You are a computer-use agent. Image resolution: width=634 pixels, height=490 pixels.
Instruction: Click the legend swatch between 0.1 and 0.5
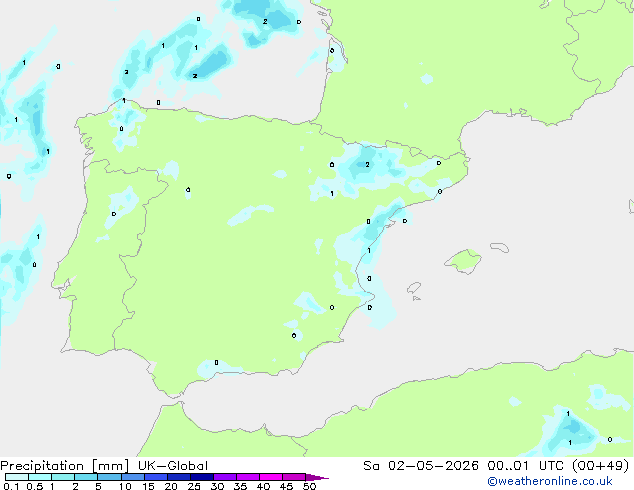click(x=17, y=477)
